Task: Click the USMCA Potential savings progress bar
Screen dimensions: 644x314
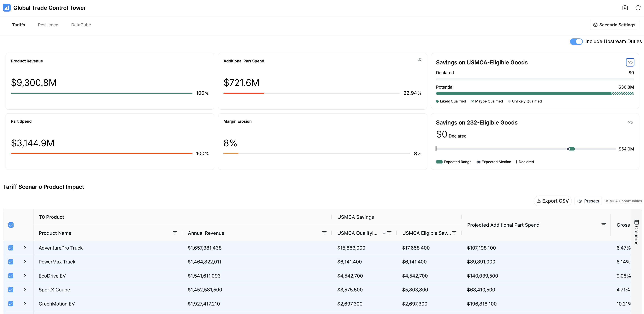Action: (535, 93)
